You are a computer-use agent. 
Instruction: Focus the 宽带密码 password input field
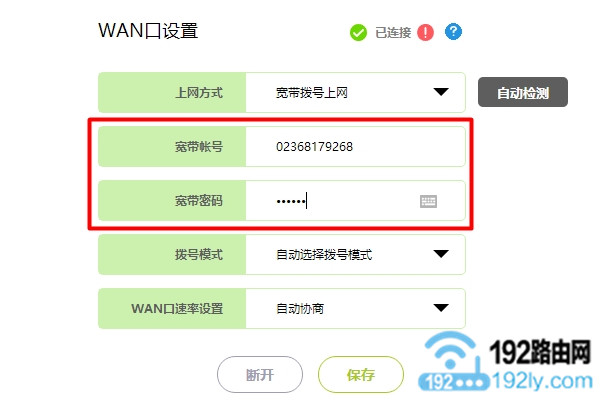pyautogui.click(x=355, y=200)
